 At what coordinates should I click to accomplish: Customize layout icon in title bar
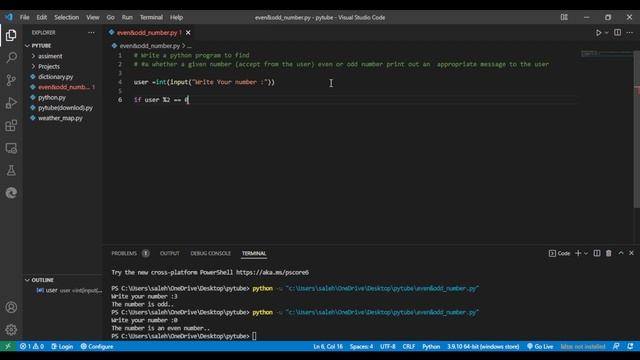coord(564,17)
